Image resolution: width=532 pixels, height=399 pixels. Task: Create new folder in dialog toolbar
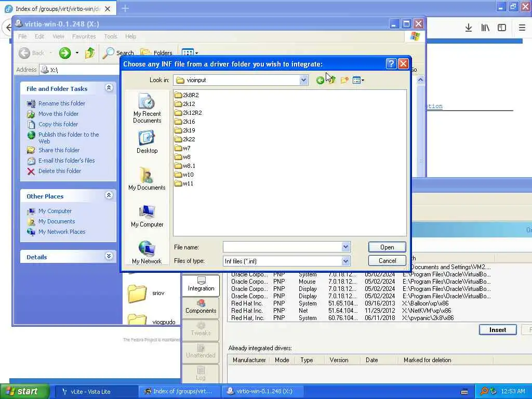[x=344, y=80]
